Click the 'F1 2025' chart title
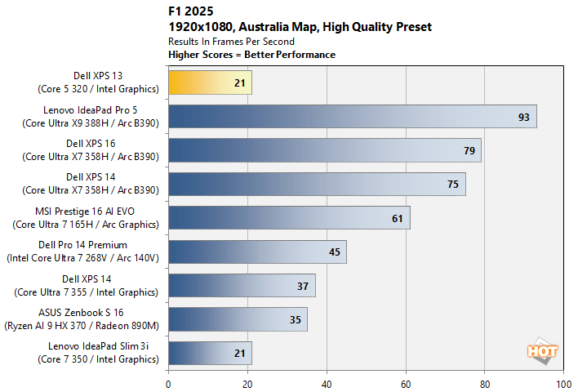The height and width of the screenshot is (392, 578). (x=190, y=11)
